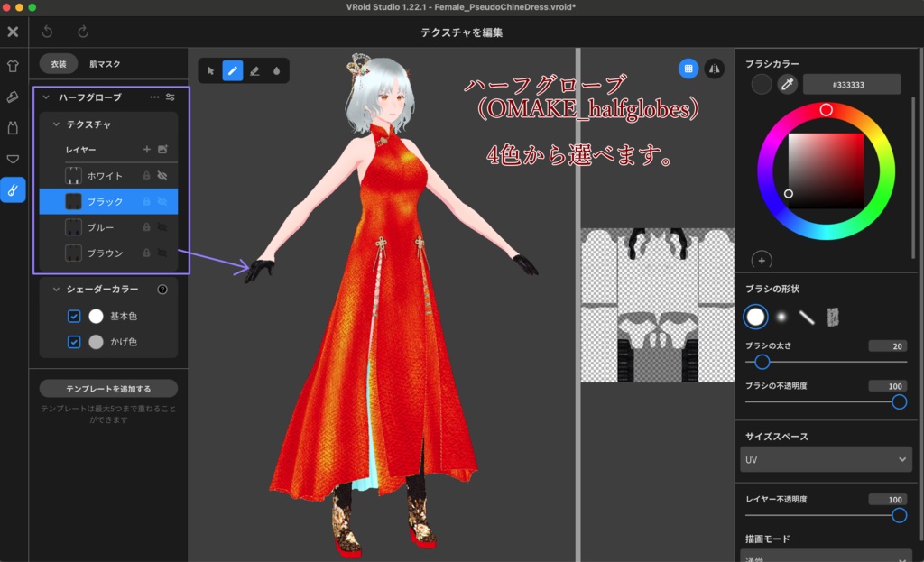Open the third sidebar clothing category icon

click(x=13, y=127)
